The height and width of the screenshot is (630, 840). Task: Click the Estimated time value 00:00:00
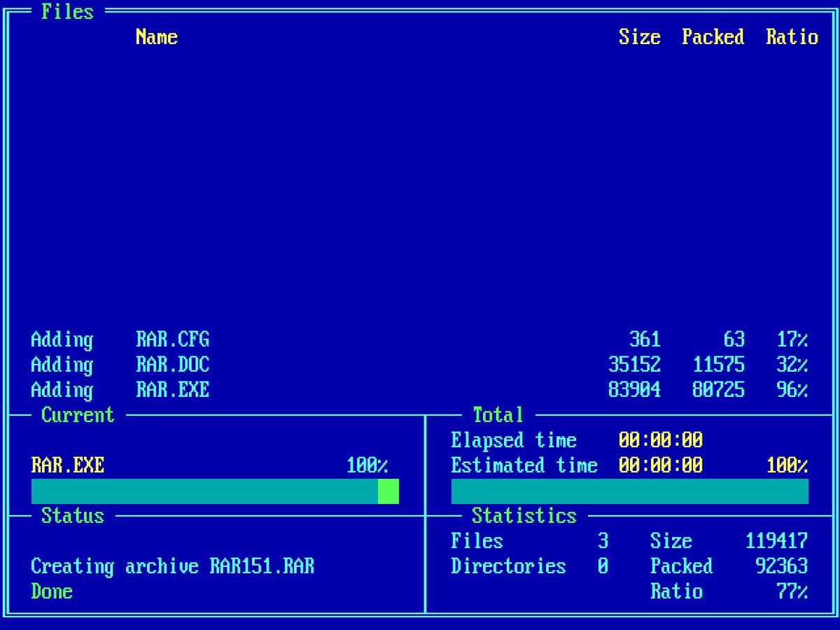coord(661,465)
